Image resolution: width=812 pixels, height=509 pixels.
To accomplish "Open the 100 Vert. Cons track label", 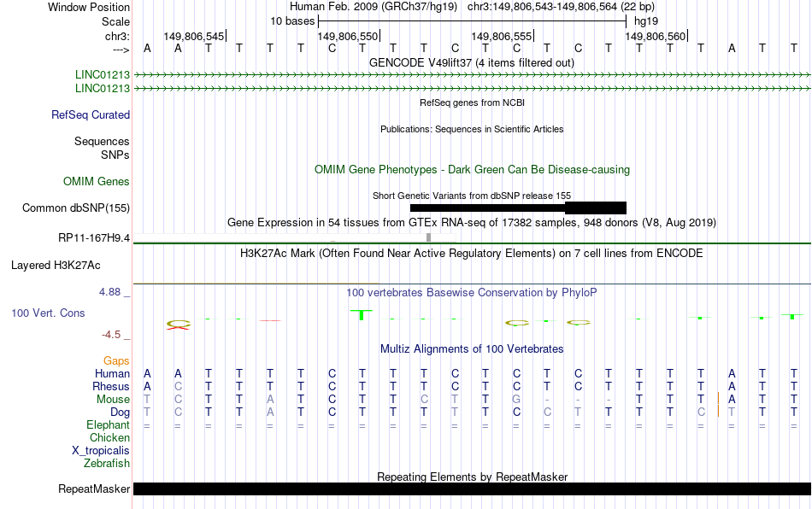I will pyautogui.click(x=48, y=313).
